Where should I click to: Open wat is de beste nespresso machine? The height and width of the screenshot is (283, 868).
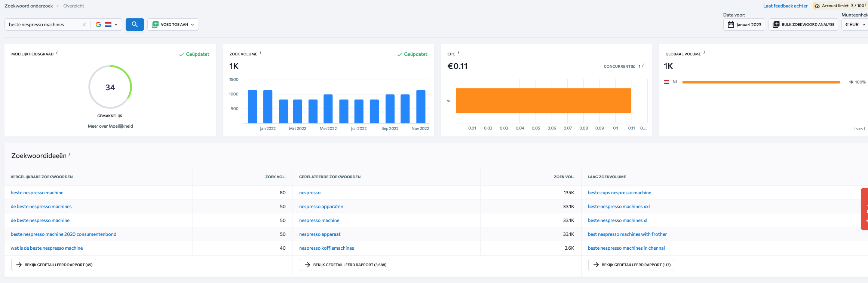pos(47,248)
